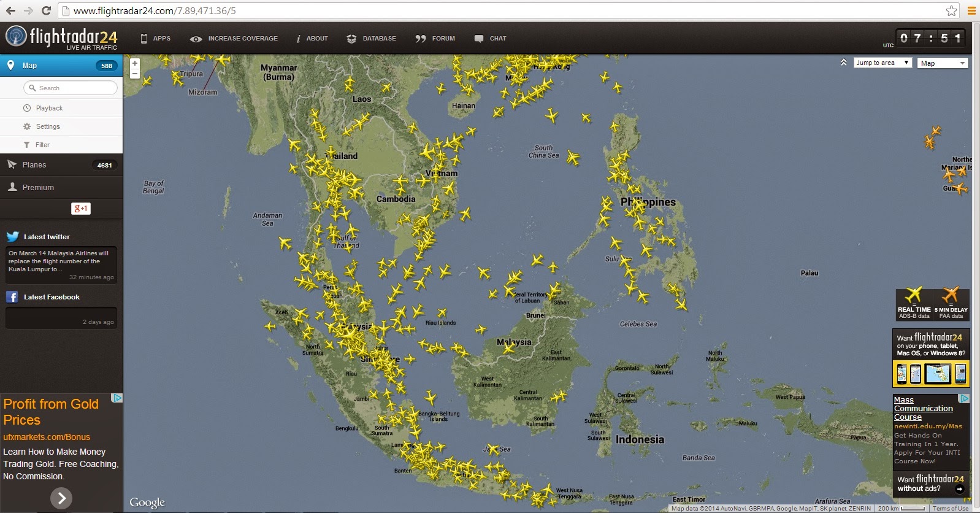Click the AdChoices icon on the Mass Communication ad
The image size is (980, 513).
pos(964,399)
